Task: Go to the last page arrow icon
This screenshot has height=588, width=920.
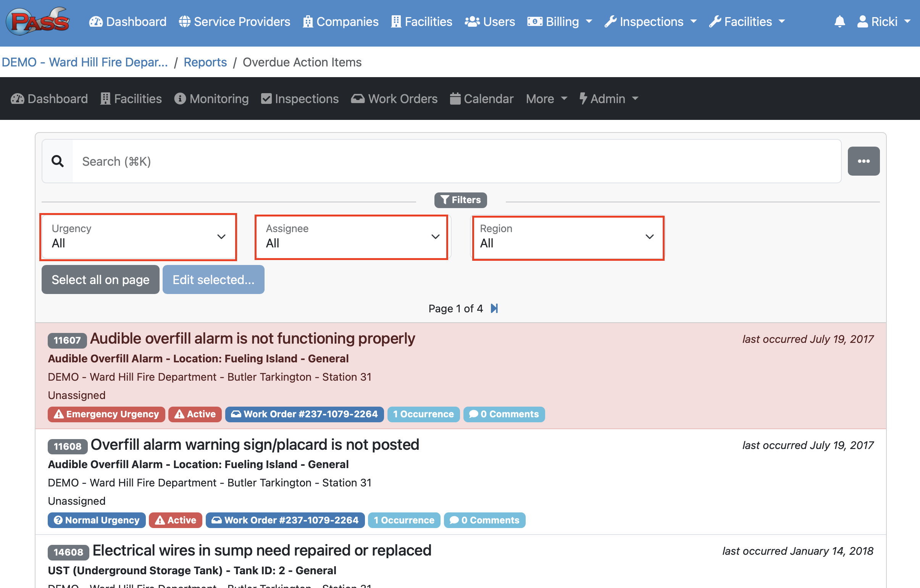Action: click(494, 309)
